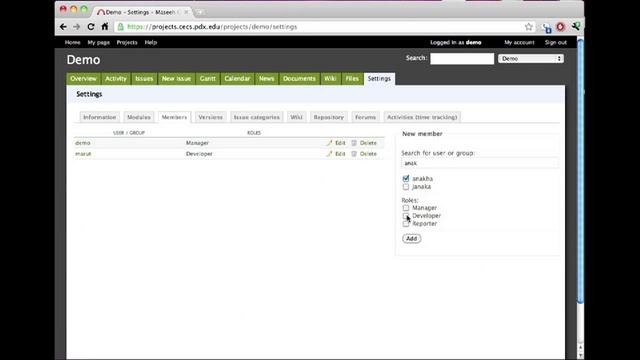Screen dimensions: 640x360
Task: Click the browser forward arrow
Action: tap(77, 27)
